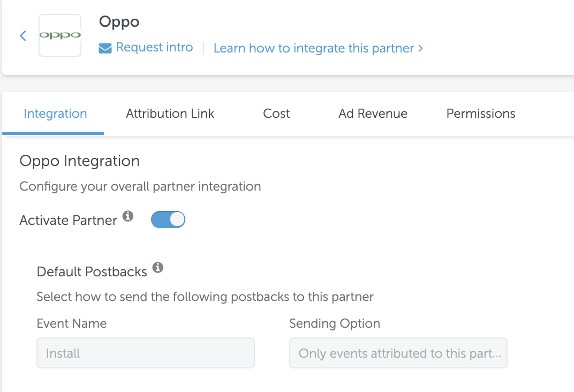The image size is (574, 392).
Task: Open the Cost tab
Action: click(x=276, y=114)
